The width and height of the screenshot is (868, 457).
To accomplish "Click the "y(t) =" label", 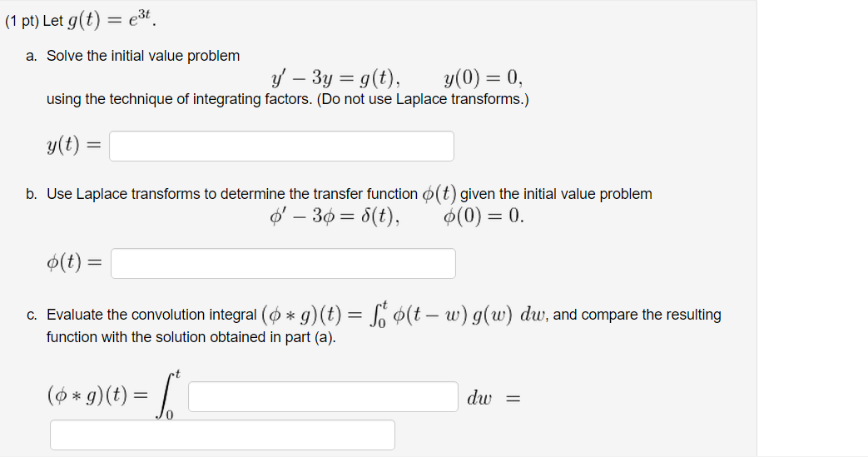I will [x=73, y=146].
